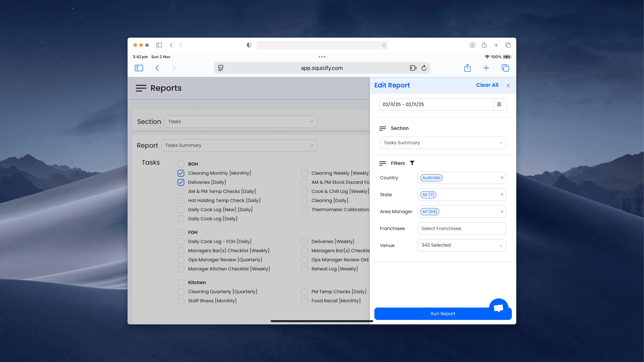Click the Select Franchisee input field

tap(462, 228)
